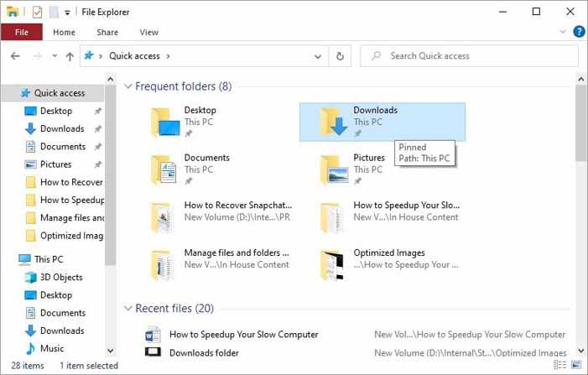
Task: Click the Back navigation arrow
Action: [x=15, y=56]
